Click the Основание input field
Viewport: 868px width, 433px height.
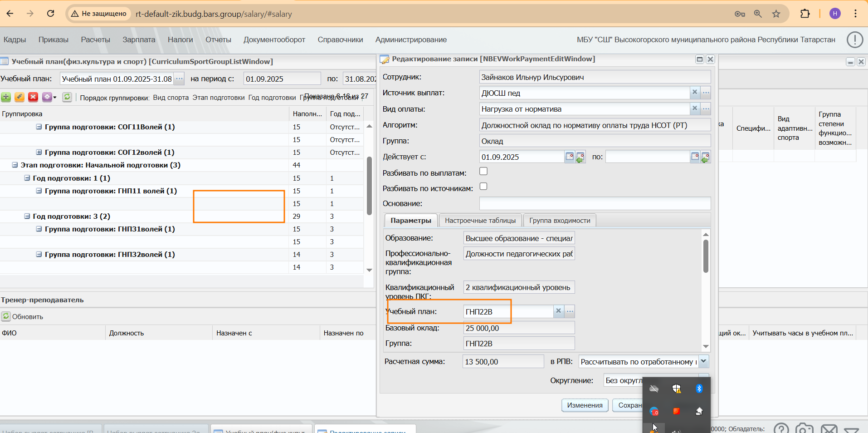tap(595, 203)
